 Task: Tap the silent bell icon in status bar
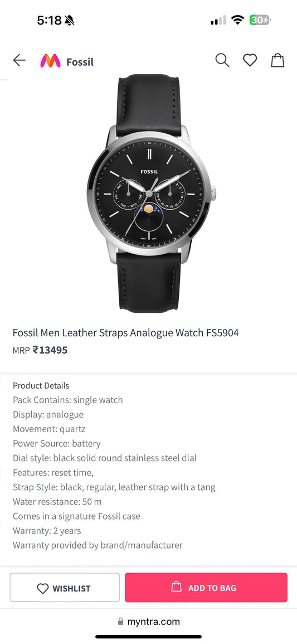tap(69, 20)
